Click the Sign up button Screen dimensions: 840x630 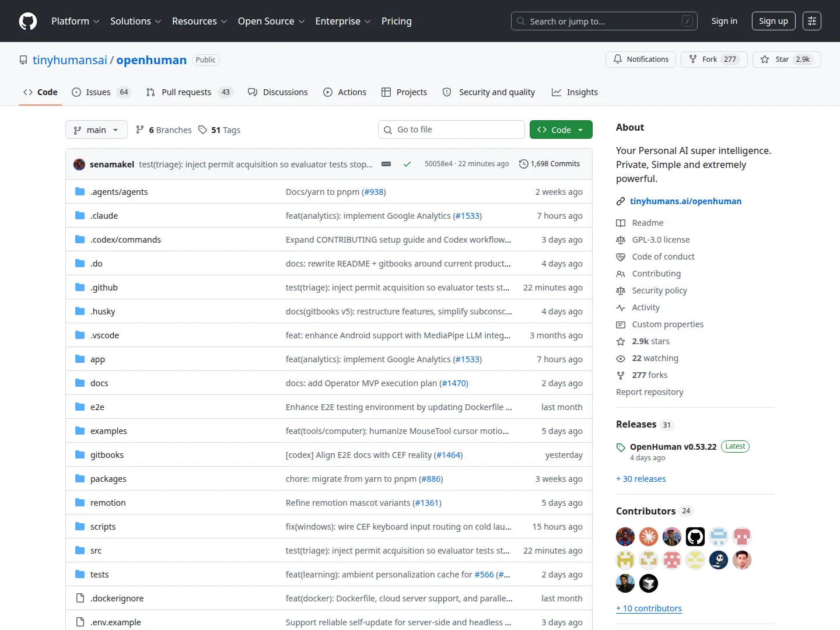point(773,21)
